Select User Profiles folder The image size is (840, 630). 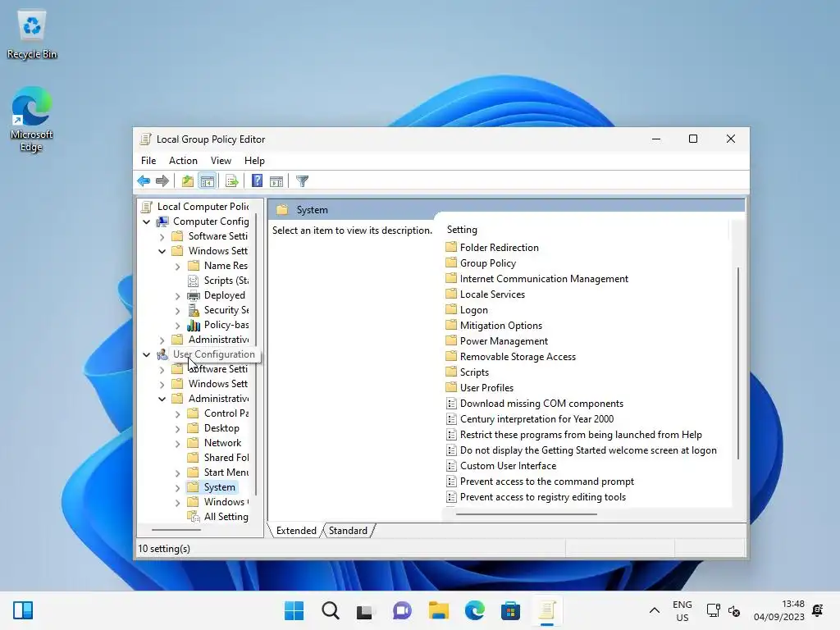(480, 387)
